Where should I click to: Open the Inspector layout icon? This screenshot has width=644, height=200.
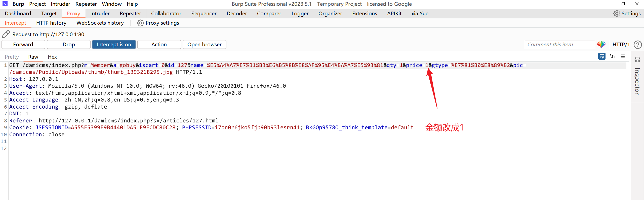(637, 60)
